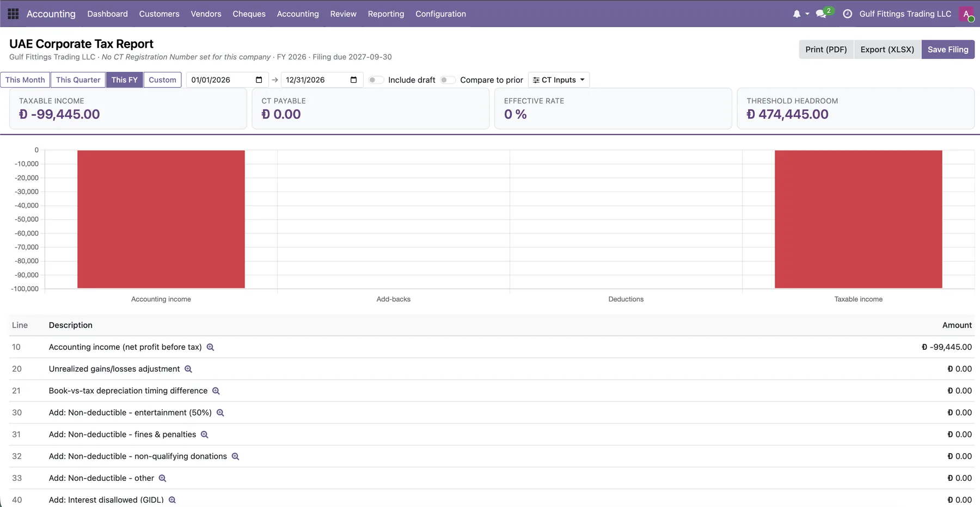
Task: Drill into depreciation timing difference magnifier
Action: coord(216,391)
